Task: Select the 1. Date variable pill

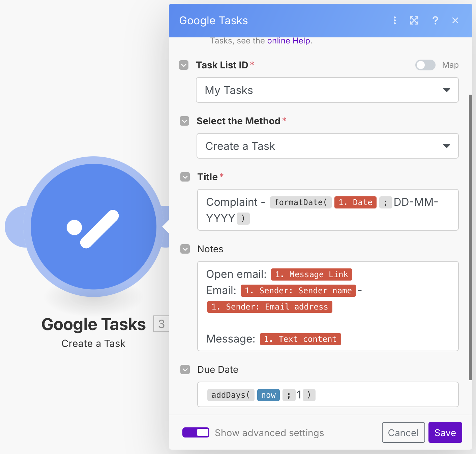Action: 355,202
